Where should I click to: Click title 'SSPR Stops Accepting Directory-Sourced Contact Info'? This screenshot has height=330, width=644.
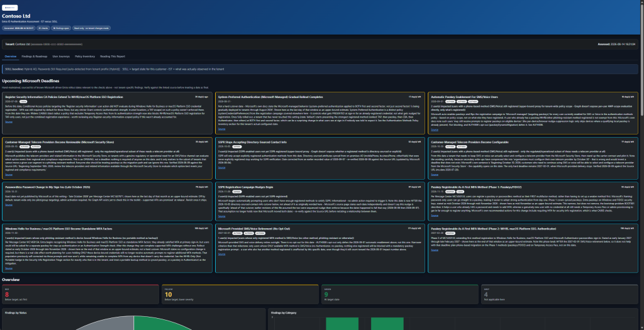tap(252, 142)
